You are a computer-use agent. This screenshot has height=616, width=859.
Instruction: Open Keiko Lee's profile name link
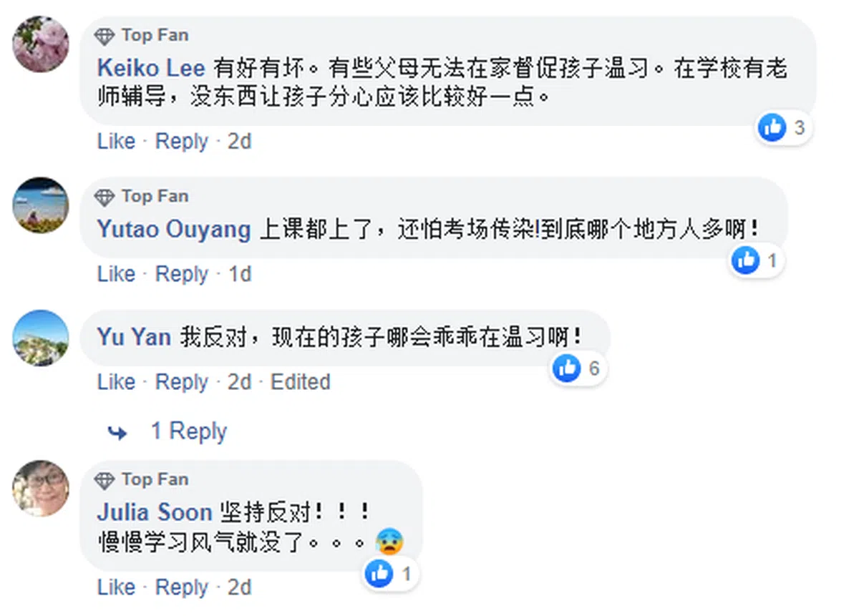[151, 68]
